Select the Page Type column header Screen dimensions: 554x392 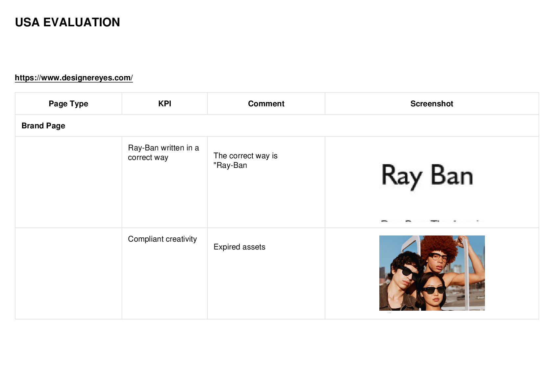click(68, 104)
